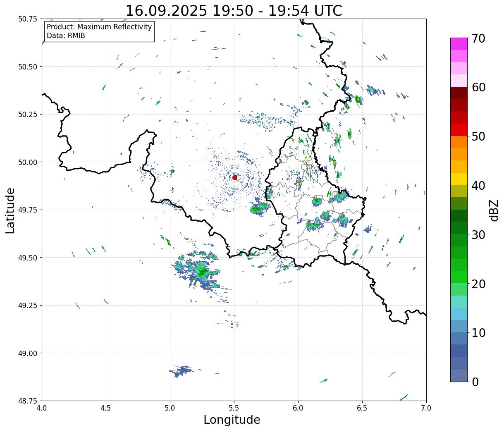Click the 'dBZ' colorbar label
Viewport: 504px width, 430px height.
(x=494, y=210)
